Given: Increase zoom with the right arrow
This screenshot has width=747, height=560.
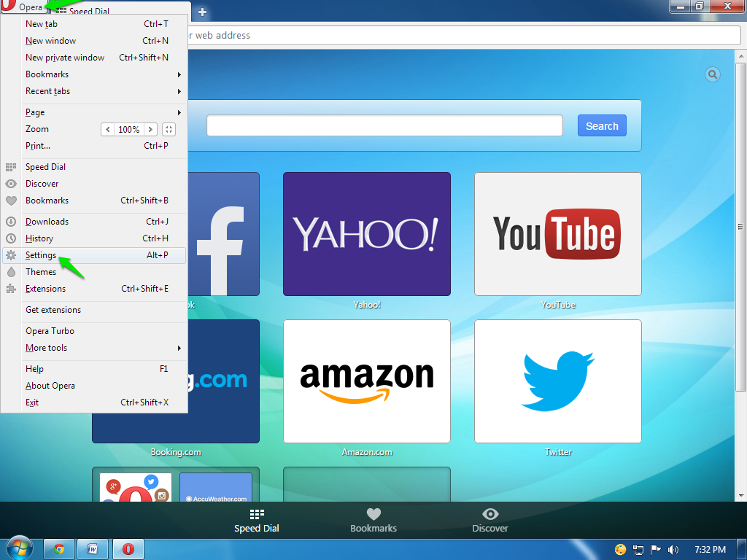Looking at the screenshot, I should (150, 129).
